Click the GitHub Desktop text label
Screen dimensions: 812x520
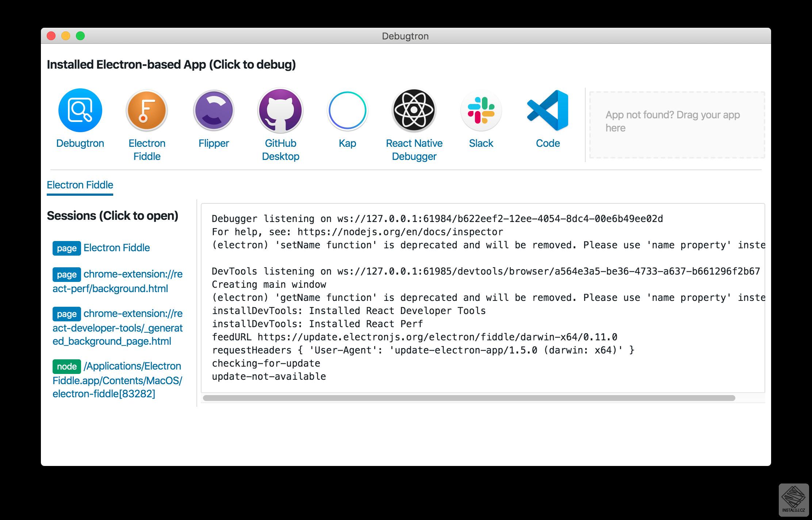(x=280, y=150)
